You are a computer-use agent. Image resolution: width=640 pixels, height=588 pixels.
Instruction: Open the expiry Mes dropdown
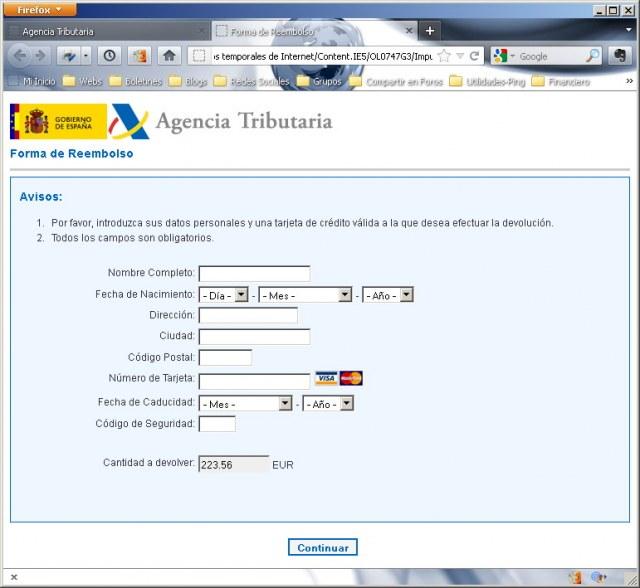[245, 404]
